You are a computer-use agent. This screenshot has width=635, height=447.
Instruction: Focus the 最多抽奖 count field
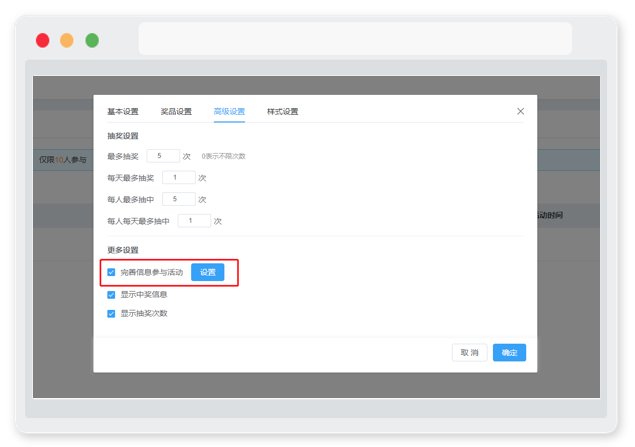tap(163, 156)
